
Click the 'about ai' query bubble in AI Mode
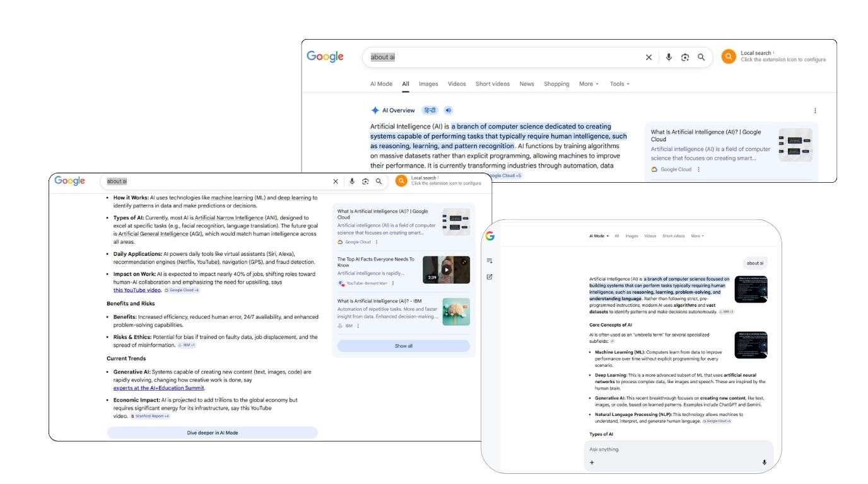point(754,263)
